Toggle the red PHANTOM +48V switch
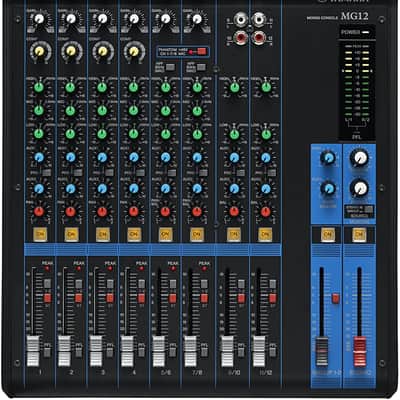Screen dimensions: 400x400 (x=201, y=52)
